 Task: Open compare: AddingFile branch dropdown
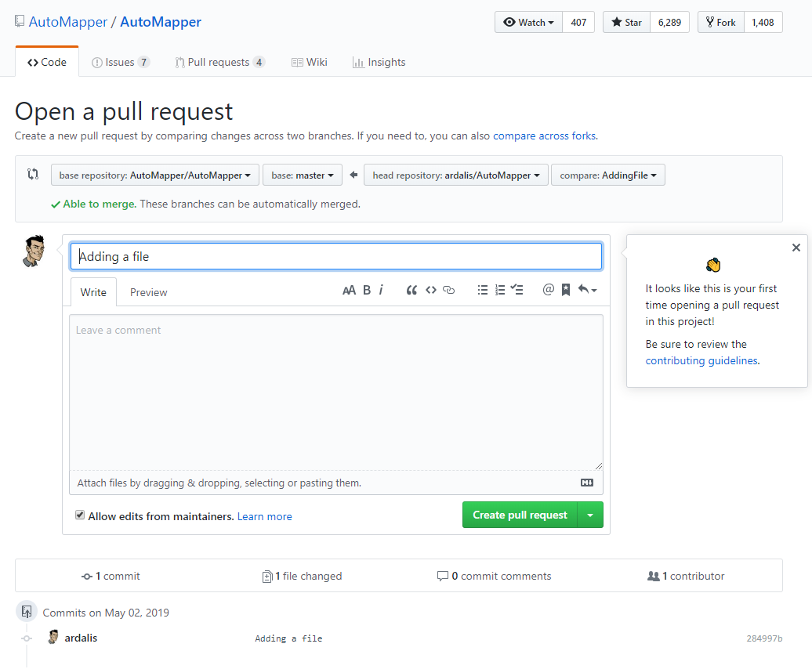pos(608,175)
